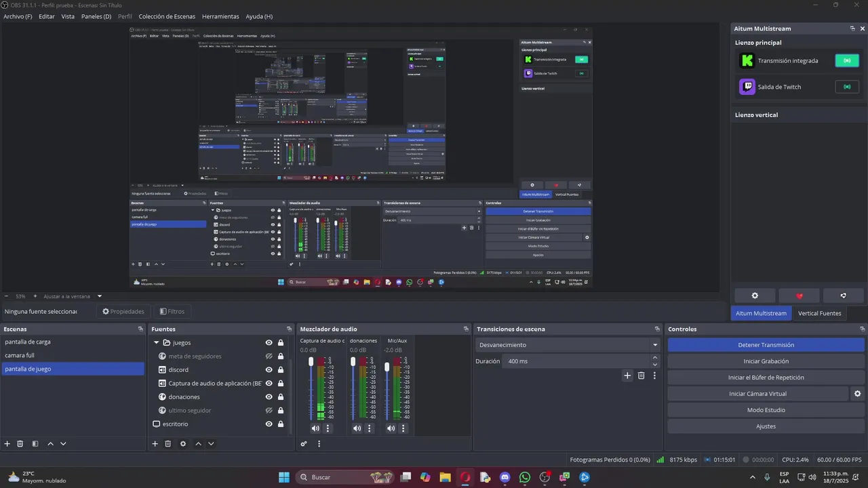Show hidden system tray icons chevron
This screenshot has width=868, height=488.
click(x=753, y=477)
